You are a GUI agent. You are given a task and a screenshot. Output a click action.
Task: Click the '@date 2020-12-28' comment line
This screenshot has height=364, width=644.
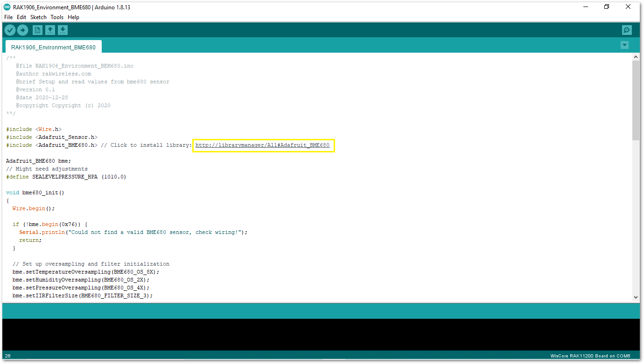[42, 98]
